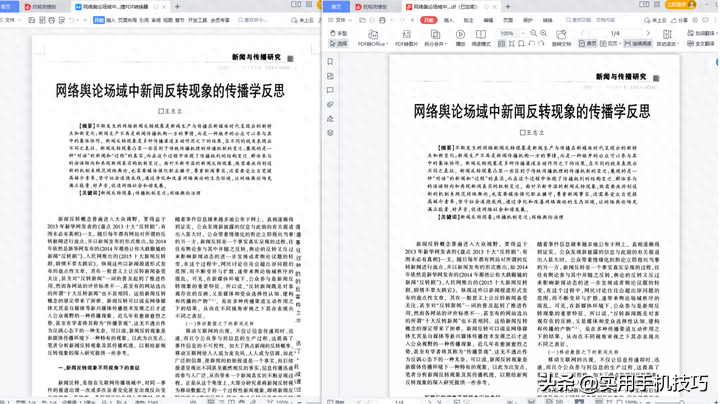Click the save icon in Word window
The height and width of the screenshot is (404, 720).
point(32,20)
